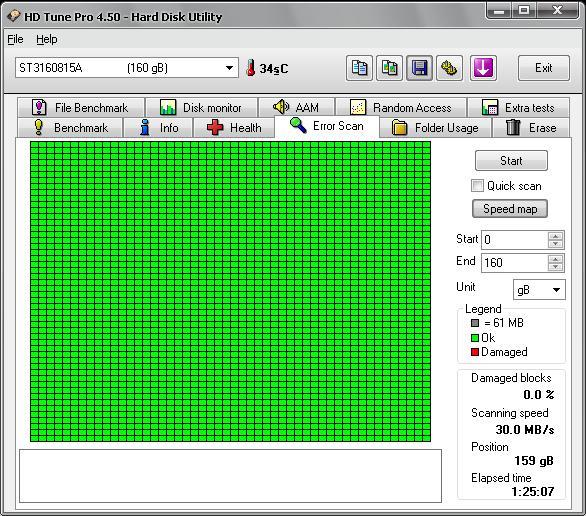Expand the ST3160815A drive dropdown
This screenshot has width=586, height=516.
pyautogui.click(x=229, y=68)
